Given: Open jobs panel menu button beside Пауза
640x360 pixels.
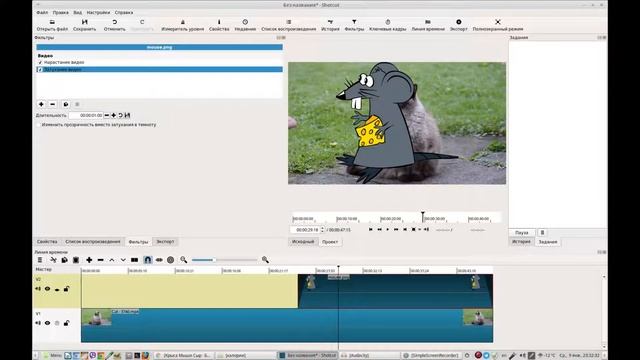Looking at the screenshot, I should (x=542, y=232).
